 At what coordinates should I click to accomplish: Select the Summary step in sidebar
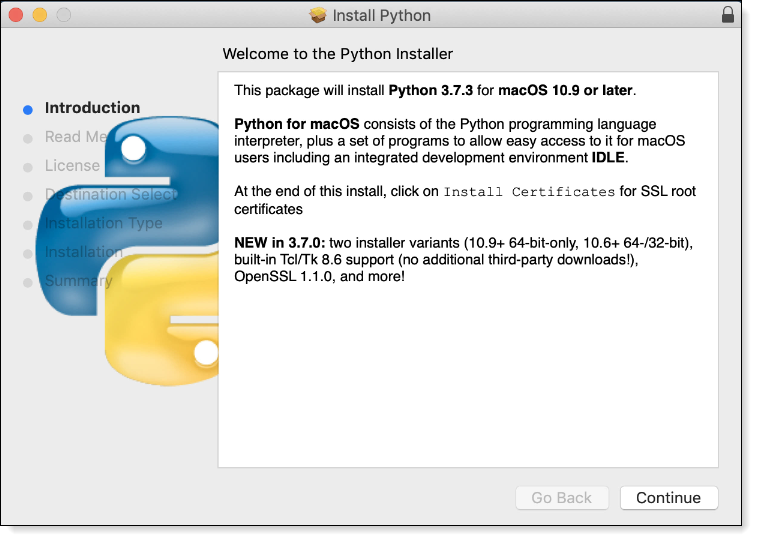(79, 281)
